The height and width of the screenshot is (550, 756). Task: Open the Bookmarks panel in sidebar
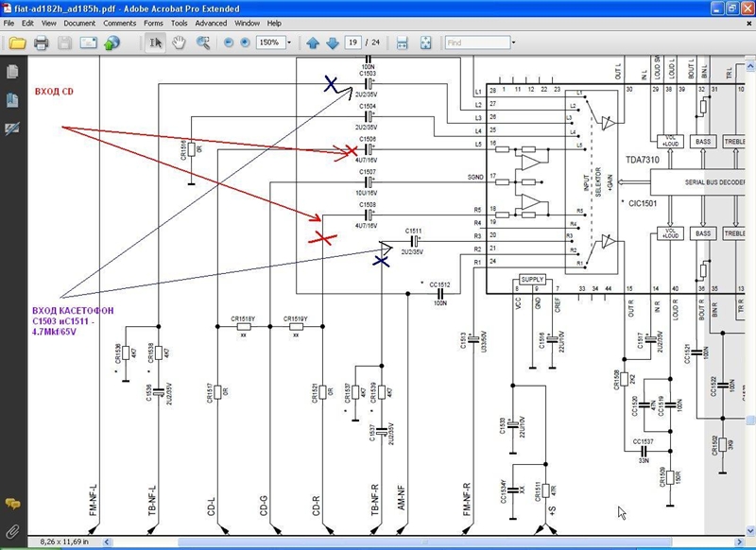click(x=13, y=99)
